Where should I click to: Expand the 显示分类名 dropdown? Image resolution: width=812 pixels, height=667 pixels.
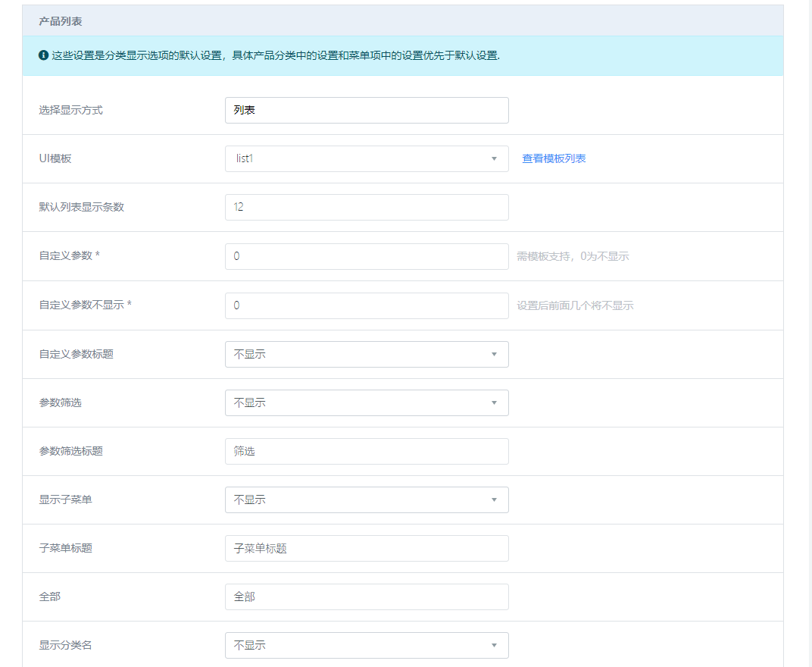[367, 645]
